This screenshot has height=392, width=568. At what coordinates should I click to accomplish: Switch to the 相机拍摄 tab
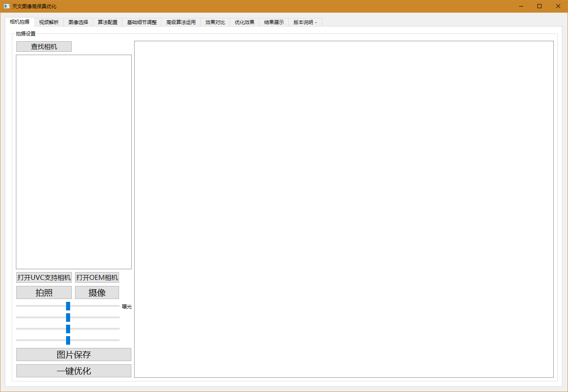(20, 22)
